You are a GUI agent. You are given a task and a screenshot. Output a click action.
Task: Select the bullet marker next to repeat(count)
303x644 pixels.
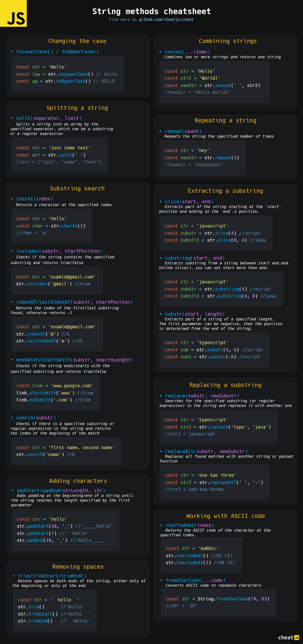click(160, 131)
